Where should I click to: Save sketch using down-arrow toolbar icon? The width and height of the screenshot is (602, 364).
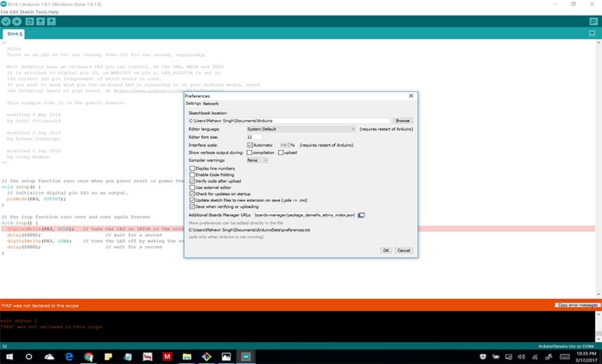tap(51, 21)
